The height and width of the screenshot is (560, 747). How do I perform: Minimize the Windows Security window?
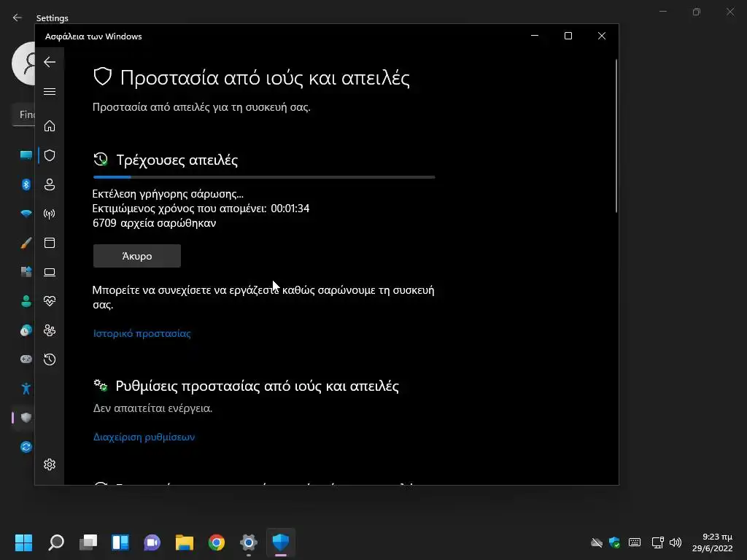pos(535,36)
